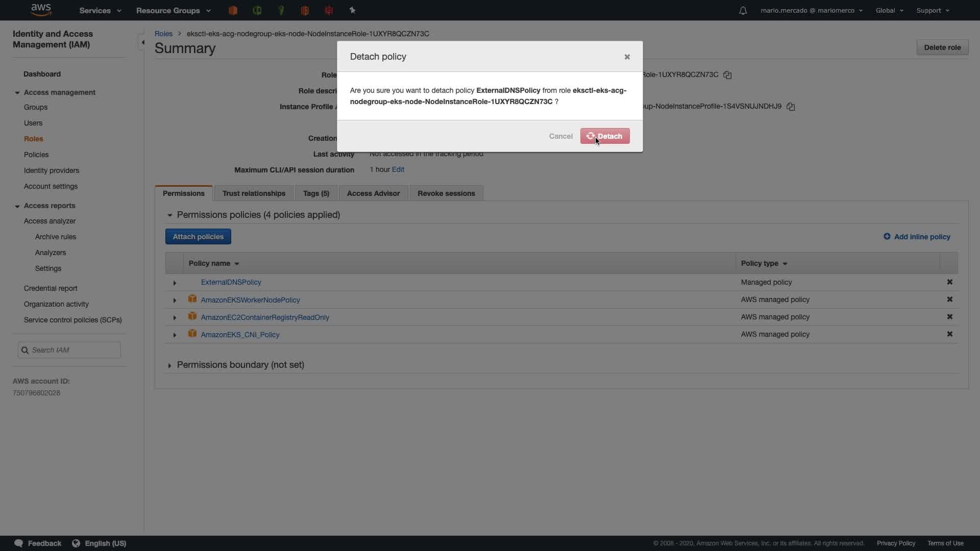Click the pin shortcut icon in top bar

(352, 10)
